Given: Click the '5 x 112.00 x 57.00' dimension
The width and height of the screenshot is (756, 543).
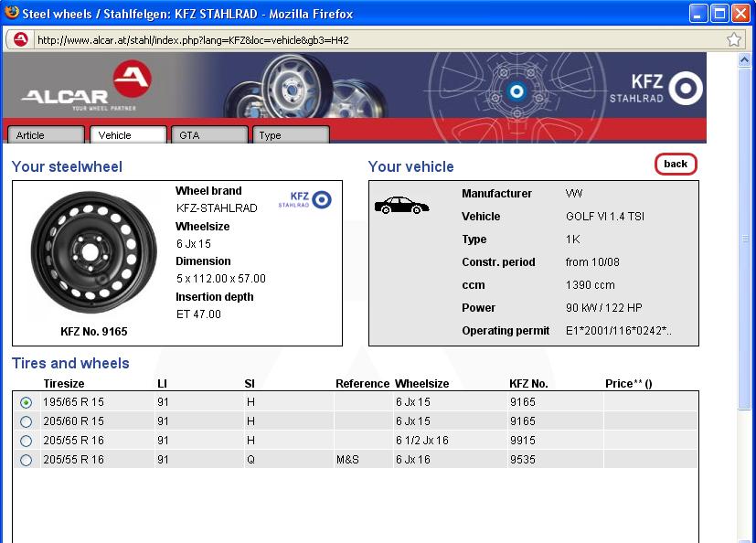Looking at the screenshot, I should pyautogui.click(x=221, y=279).
